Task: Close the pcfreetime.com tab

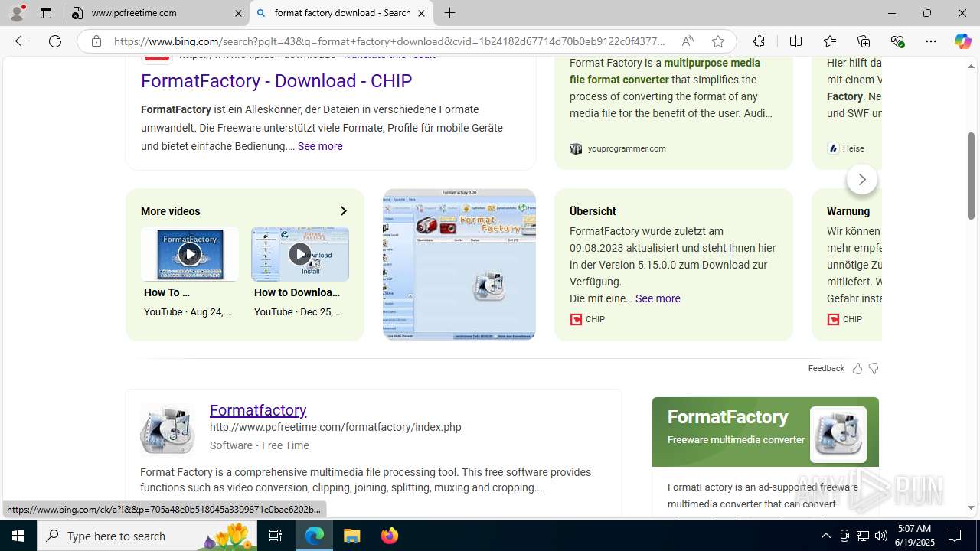Action: point(238,13)
